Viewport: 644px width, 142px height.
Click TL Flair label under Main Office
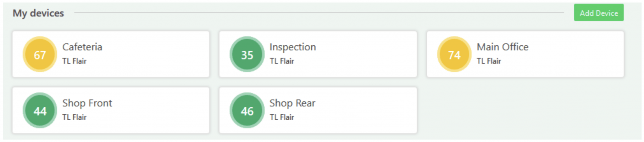point(489,61)
